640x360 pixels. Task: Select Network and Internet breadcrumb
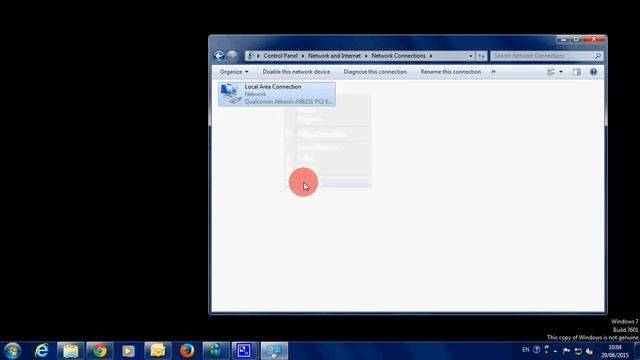(x=334, y=56)
